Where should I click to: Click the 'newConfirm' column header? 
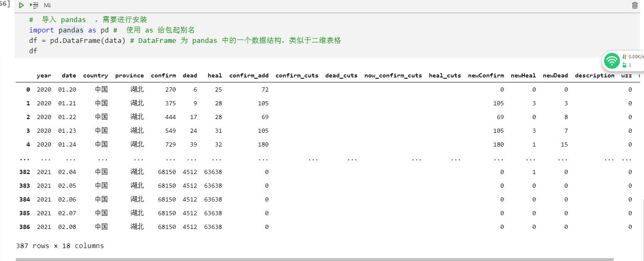[x=486, y=75]
